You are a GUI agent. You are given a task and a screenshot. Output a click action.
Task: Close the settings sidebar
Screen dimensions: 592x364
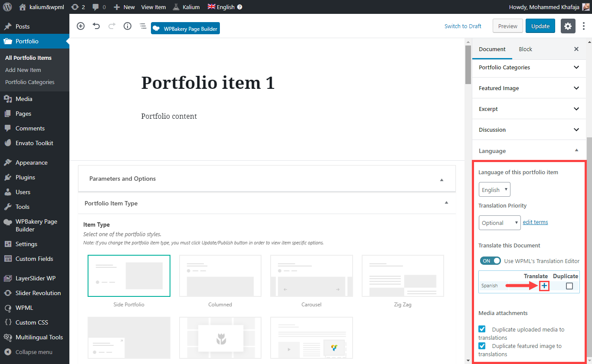576,49
